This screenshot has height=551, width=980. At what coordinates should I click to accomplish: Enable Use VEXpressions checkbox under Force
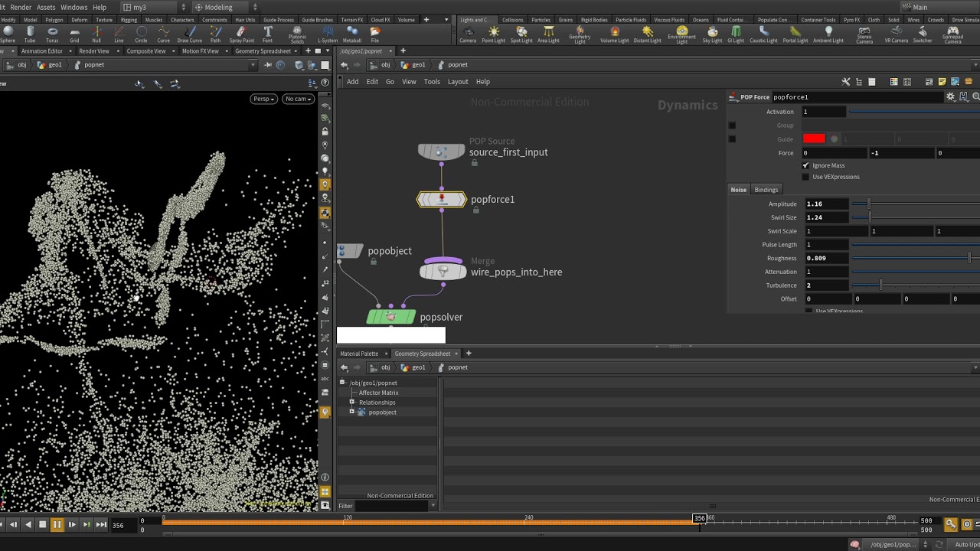click(x=805, y=177)
